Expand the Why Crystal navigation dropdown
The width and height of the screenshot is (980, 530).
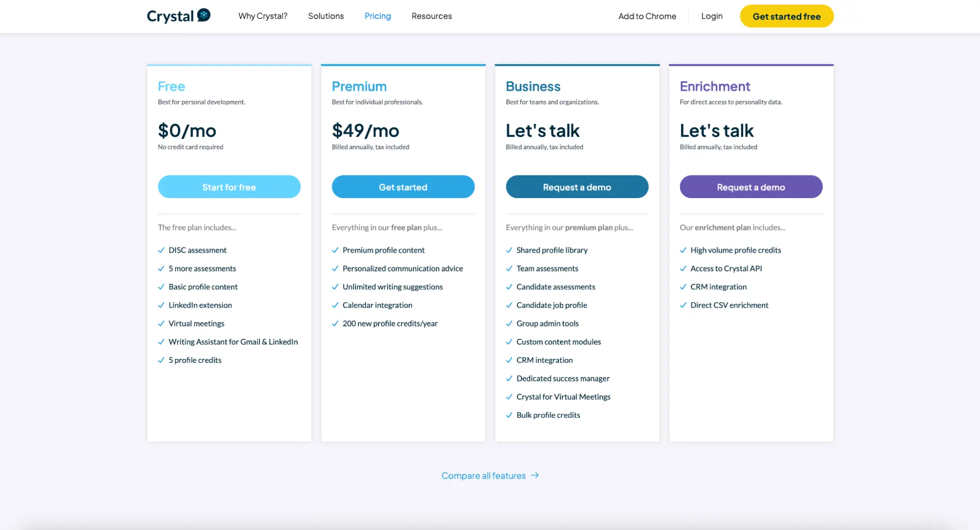tap(263, 16)
